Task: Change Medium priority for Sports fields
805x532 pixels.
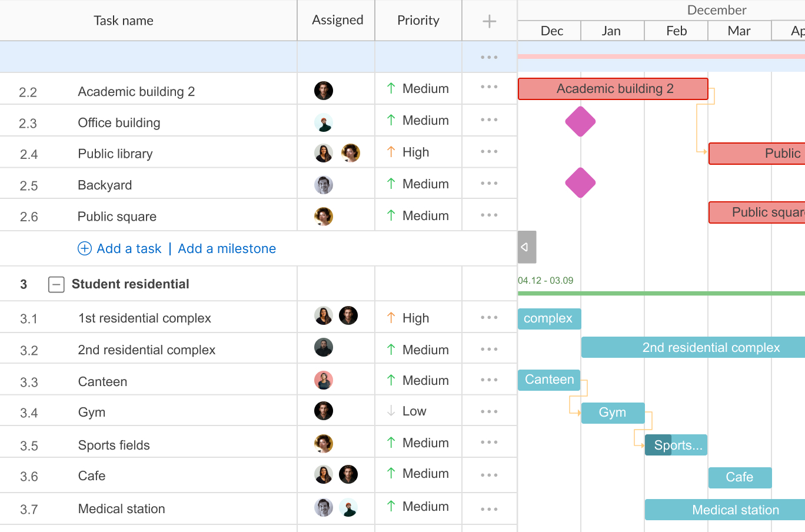Action: coord(425,443)
